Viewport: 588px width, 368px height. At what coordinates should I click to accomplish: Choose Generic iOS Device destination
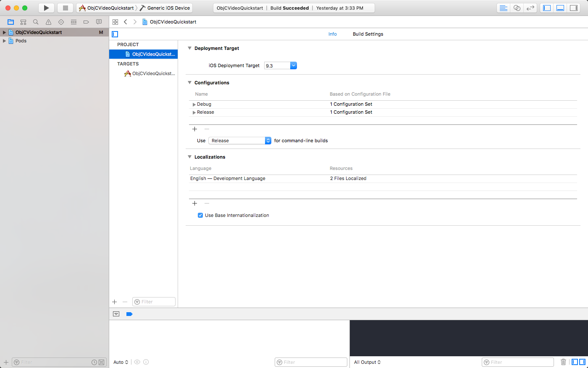[x=165, y=8]
